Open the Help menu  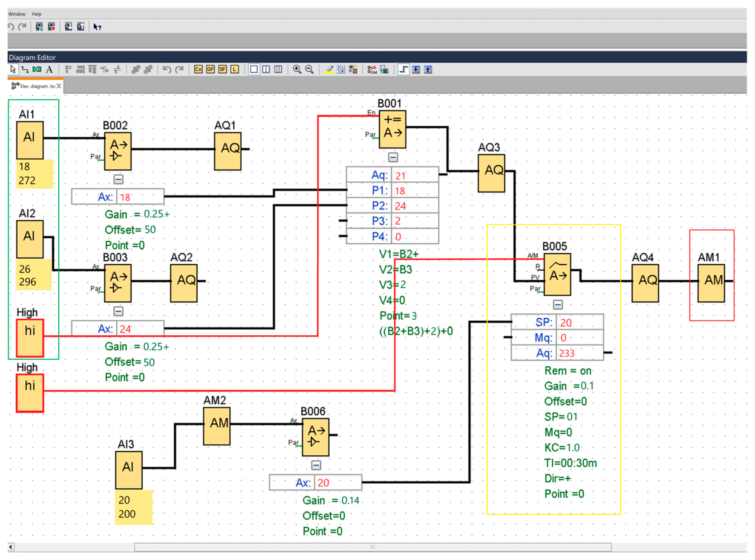[37, 14]
